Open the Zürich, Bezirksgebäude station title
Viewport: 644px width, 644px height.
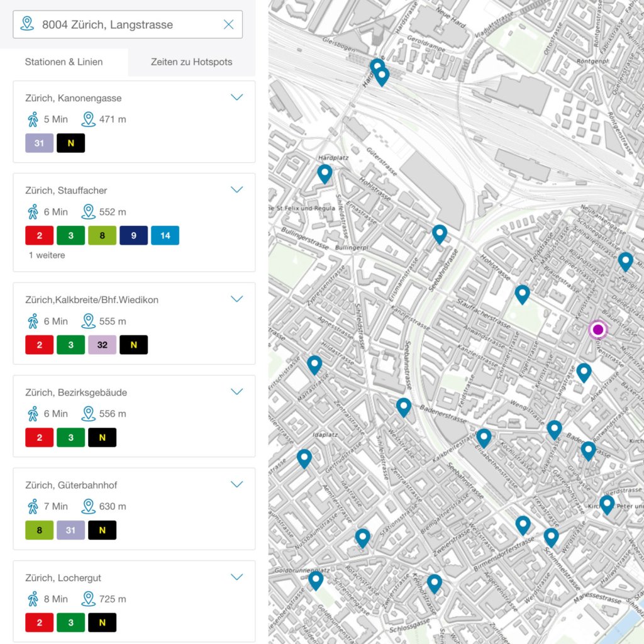pyautogui.click(x=76, y=392)
